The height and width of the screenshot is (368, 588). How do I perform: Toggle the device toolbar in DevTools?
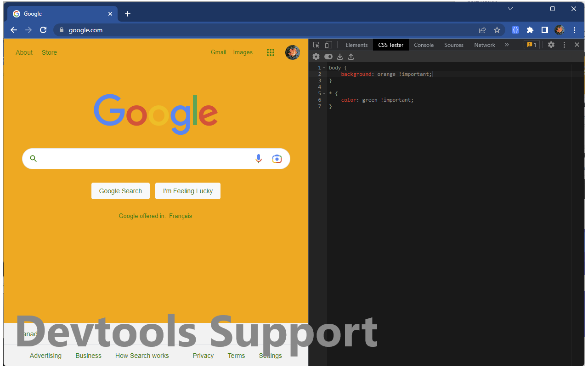point(328,45)
